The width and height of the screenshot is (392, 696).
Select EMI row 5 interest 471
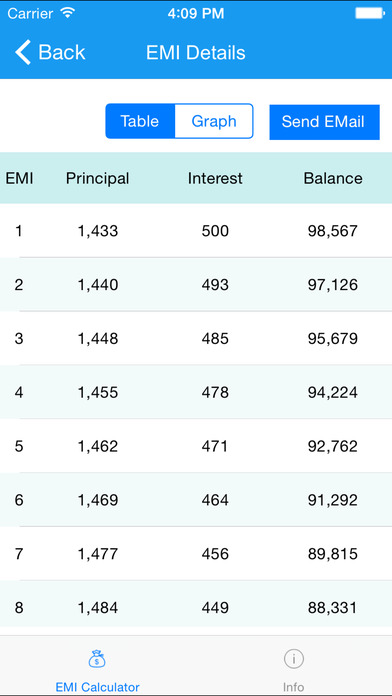click(215, 447)
